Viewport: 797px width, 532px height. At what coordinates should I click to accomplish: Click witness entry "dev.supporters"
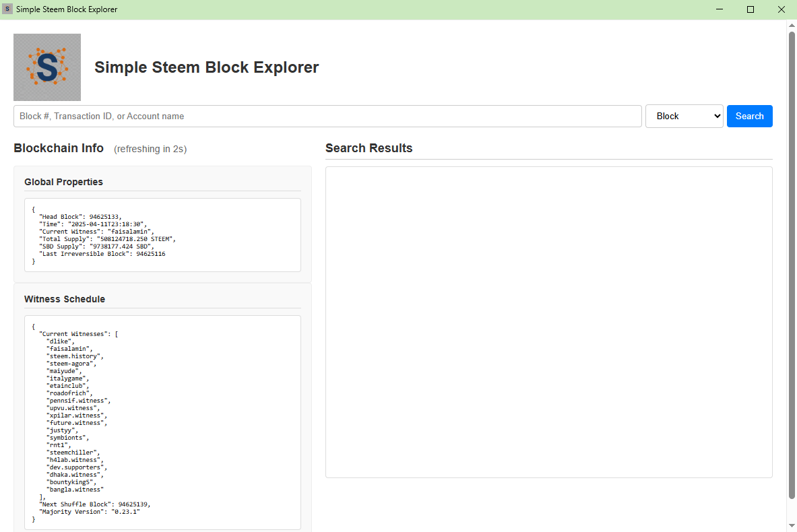tap(77, 467)
